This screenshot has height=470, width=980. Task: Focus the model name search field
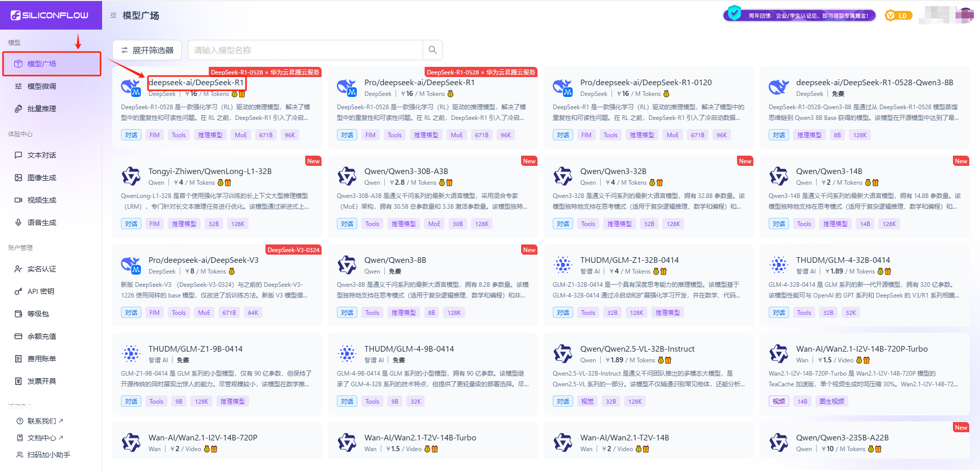point(305,50)
